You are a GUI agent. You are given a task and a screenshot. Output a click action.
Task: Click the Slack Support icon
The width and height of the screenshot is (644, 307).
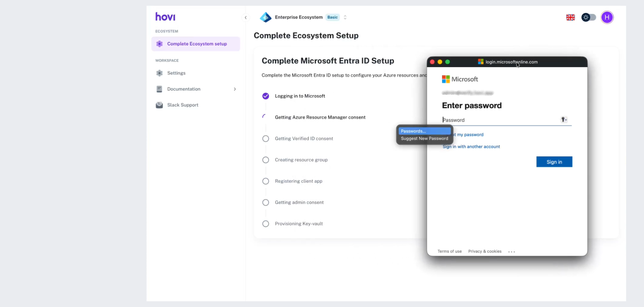tap(159, 105)
